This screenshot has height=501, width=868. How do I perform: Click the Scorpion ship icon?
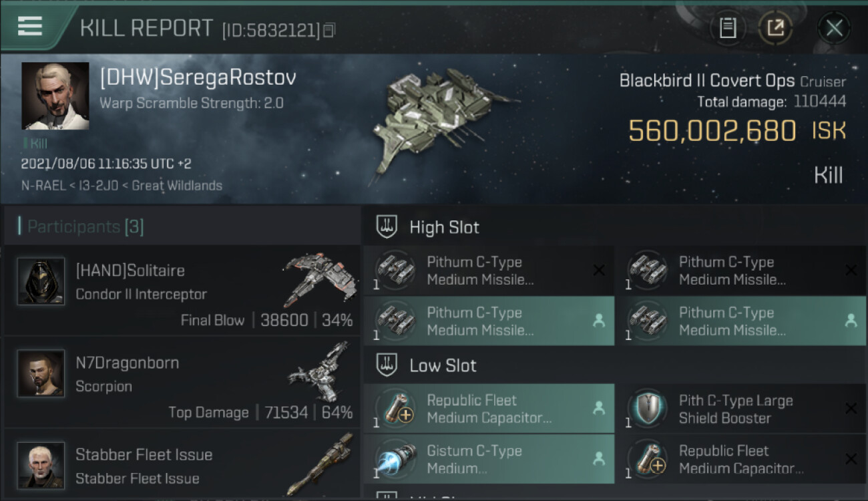click(320, 371)
